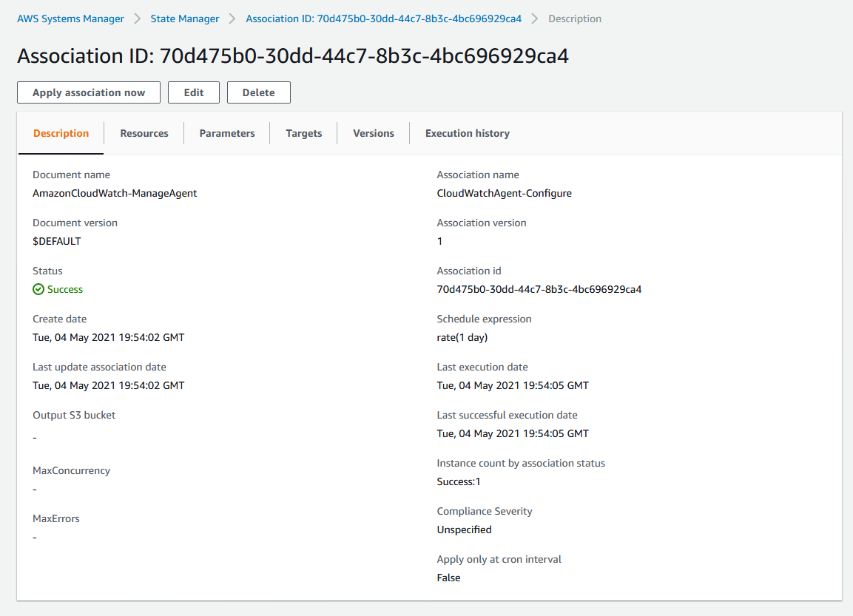Click the rate(1 day) schedule expression
Image resolution: width=853 pixels, height=616 pixels.
pos(462,337)
